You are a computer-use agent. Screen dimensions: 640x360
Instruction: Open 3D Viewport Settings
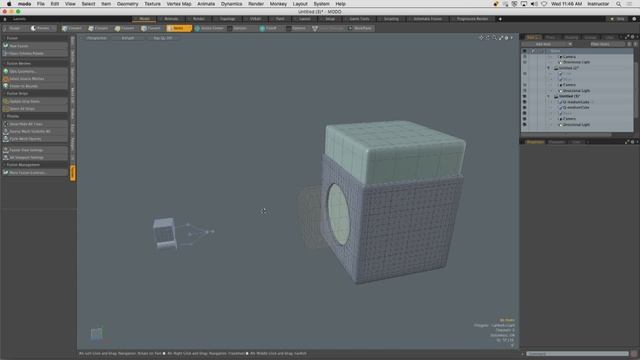pos(35,158)
